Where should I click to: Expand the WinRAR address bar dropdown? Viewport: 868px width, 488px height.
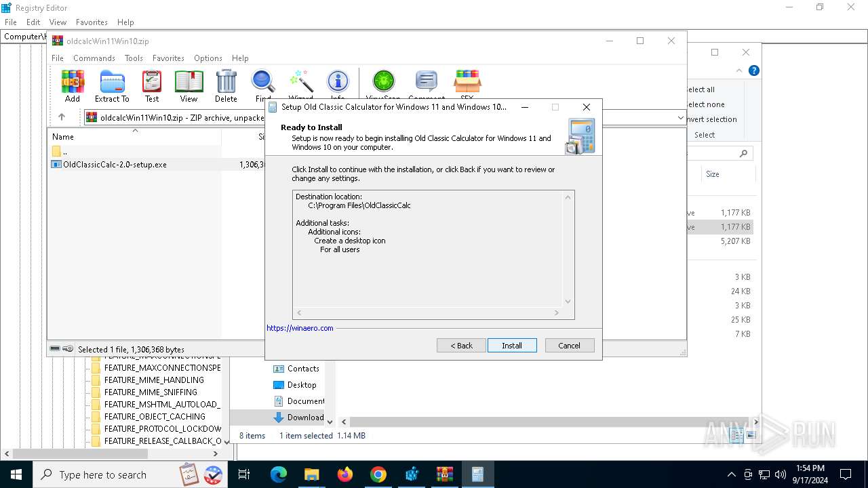tap(681, 117)
